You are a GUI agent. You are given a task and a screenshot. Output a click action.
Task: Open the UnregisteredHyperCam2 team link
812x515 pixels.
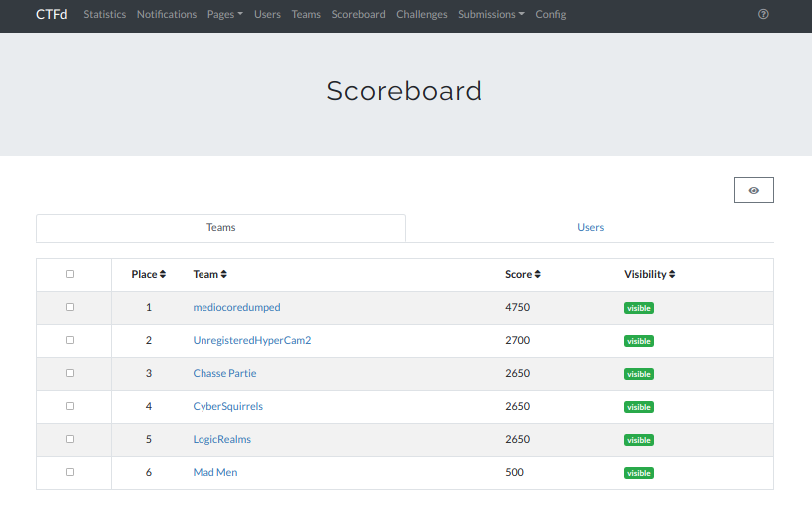(x=252, y=340)
